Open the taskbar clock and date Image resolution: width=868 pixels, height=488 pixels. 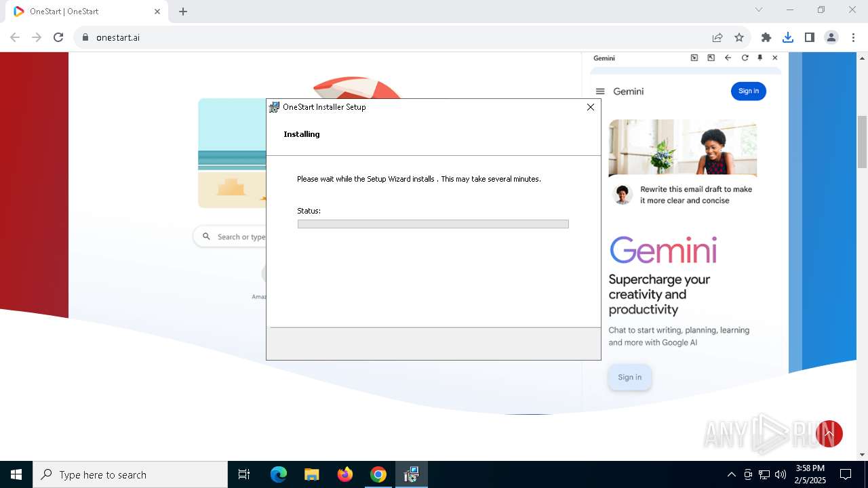810,474
